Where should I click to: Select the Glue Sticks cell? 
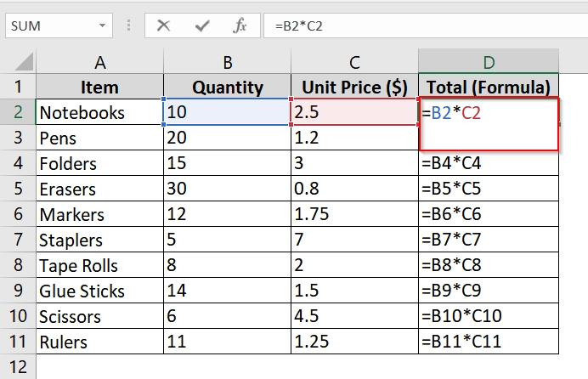(x=99, y=291)
